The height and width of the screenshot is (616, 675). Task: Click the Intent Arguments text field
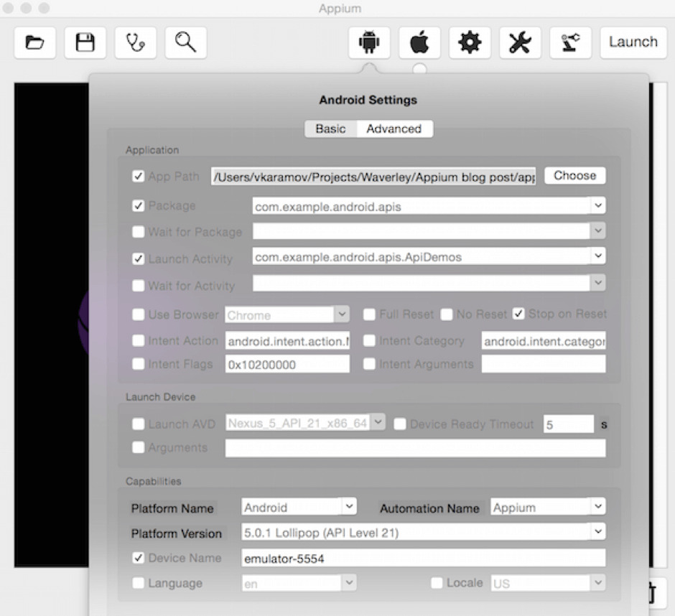pos(544,364)
